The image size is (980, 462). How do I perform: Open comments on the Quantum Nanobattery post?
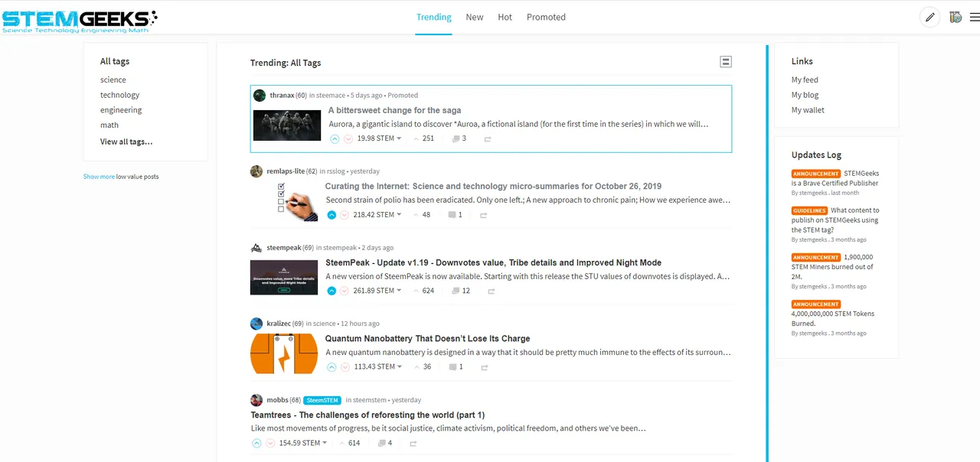tap(456, 367)
